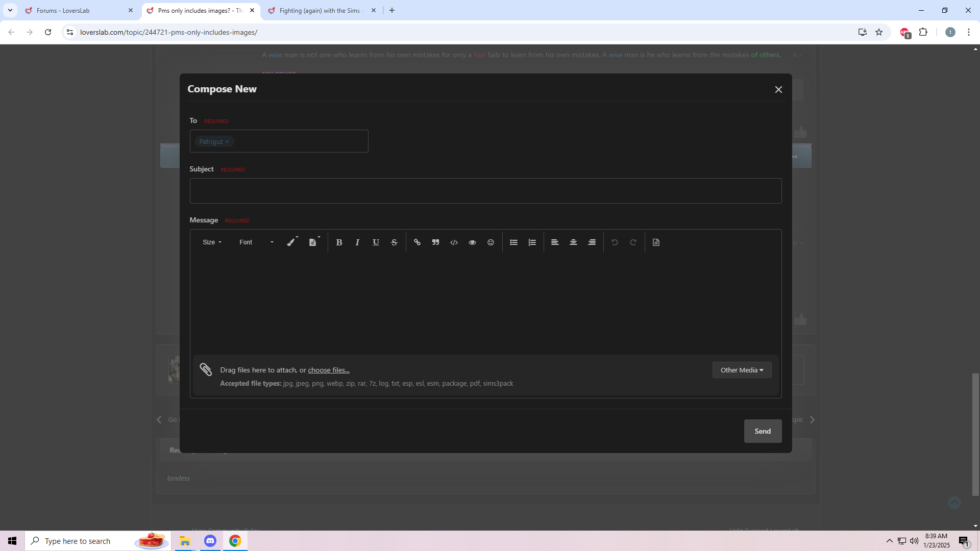
Task: Open the Font dropdown
Action: tap(256, 242)
